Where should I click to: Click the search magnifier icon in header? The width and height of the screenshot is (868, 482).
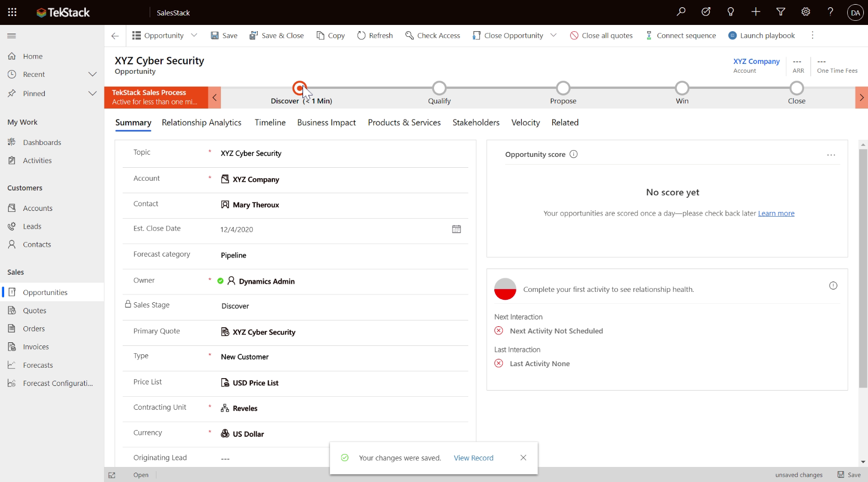(681, 12)
